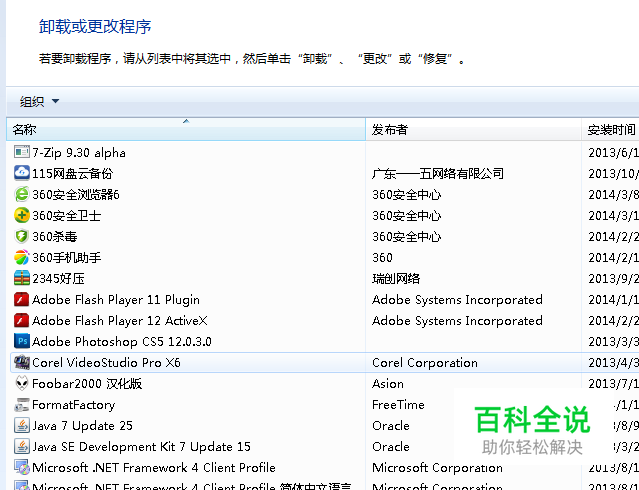The image size is (639, 490).
Task: Click the 360 publisher of 360手机助手
Action: coord(382,258)
